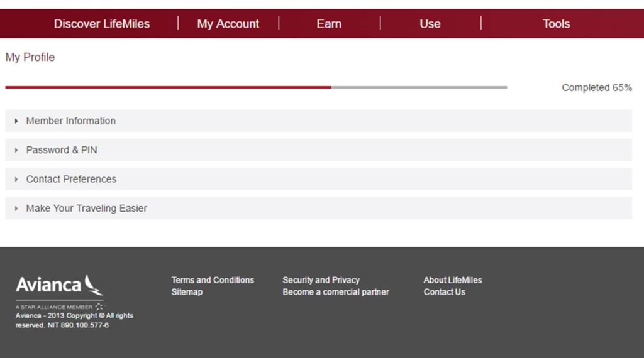Click the My Profile heading
This screenshot has height=358, width=644.
tap(30, 57)
